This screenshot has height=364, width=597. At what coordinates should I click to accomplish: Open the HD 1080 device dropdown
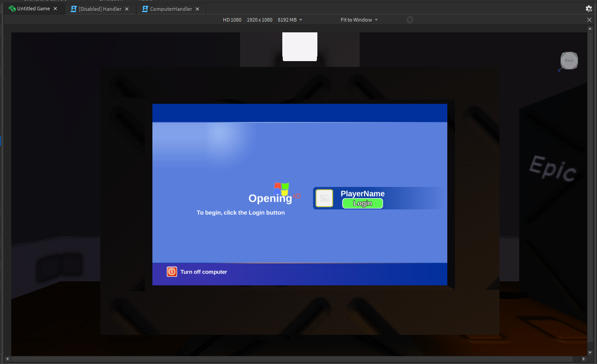(263, 20)
